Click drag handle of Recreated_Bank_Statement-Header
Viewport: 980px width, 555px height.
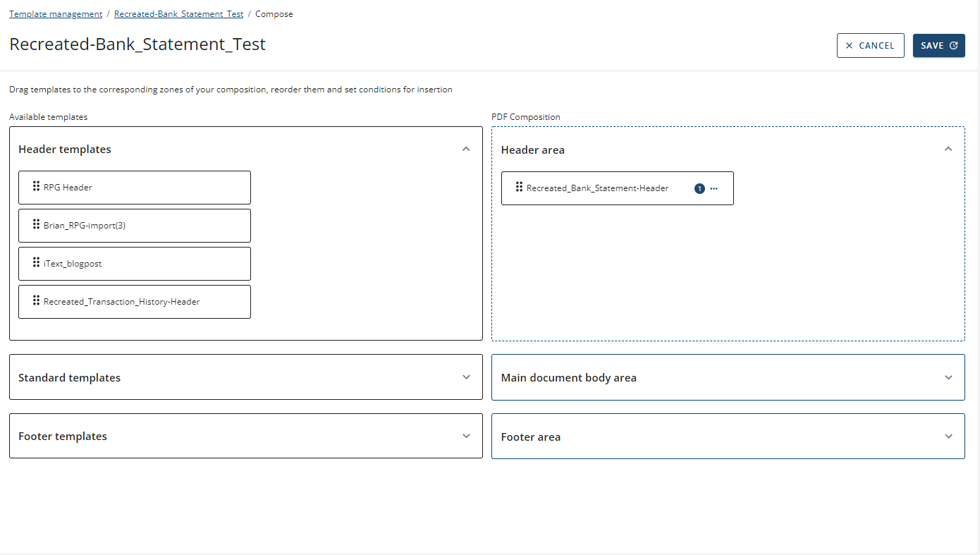(519, 187)
